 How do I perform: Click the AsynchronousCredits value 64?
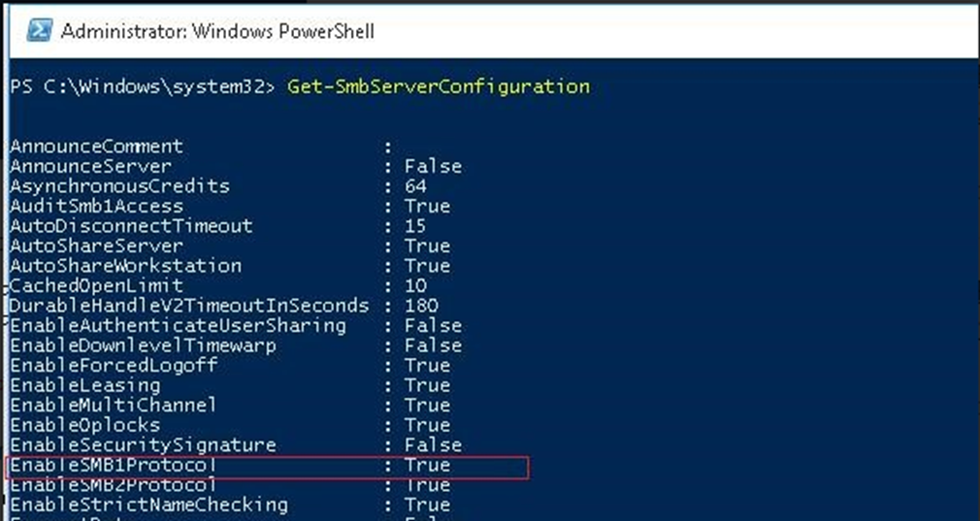click(x=415, y=186)
